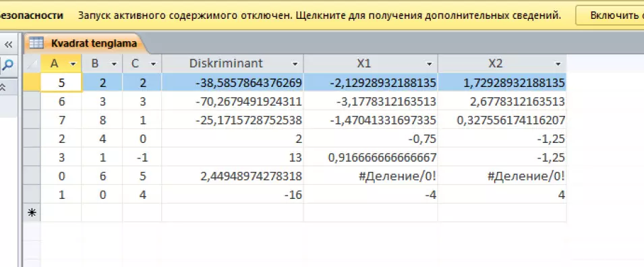Click the X1 cell -2,12928932188135
Screen dimensions: 644x267
371,82
